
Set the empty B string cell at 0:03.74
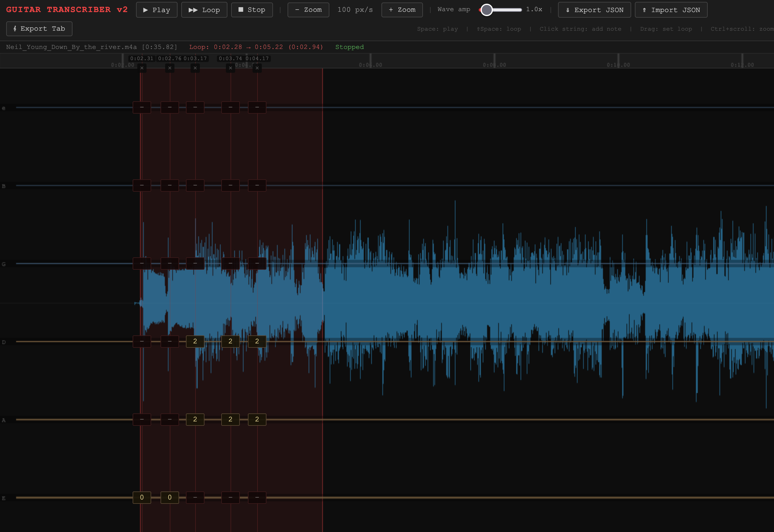[231, 185]
